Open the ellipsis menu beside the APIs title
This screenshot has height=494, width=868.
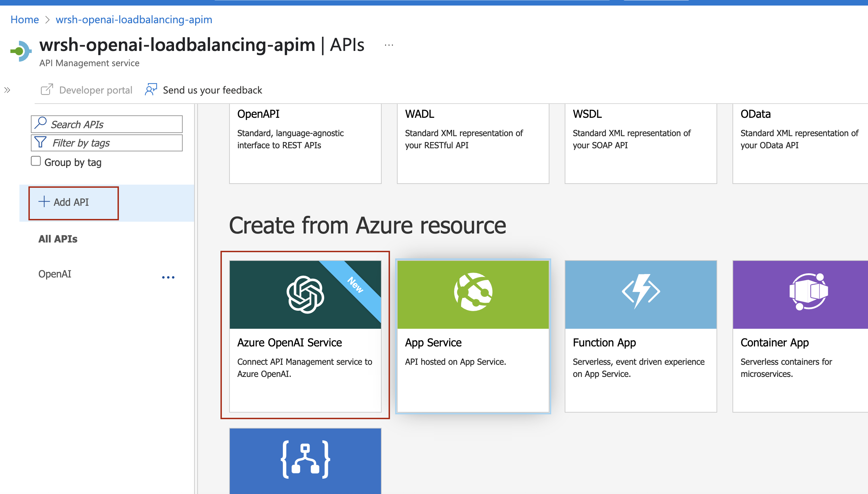[389, 45]
